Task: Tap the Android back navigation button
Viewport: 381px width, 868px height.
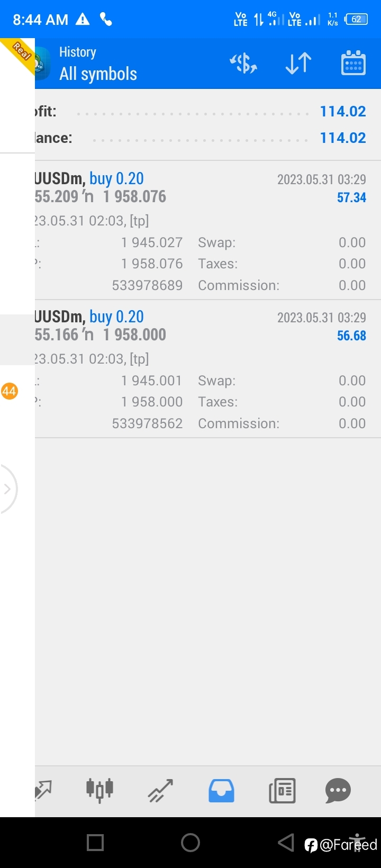Action: point(286,842)
